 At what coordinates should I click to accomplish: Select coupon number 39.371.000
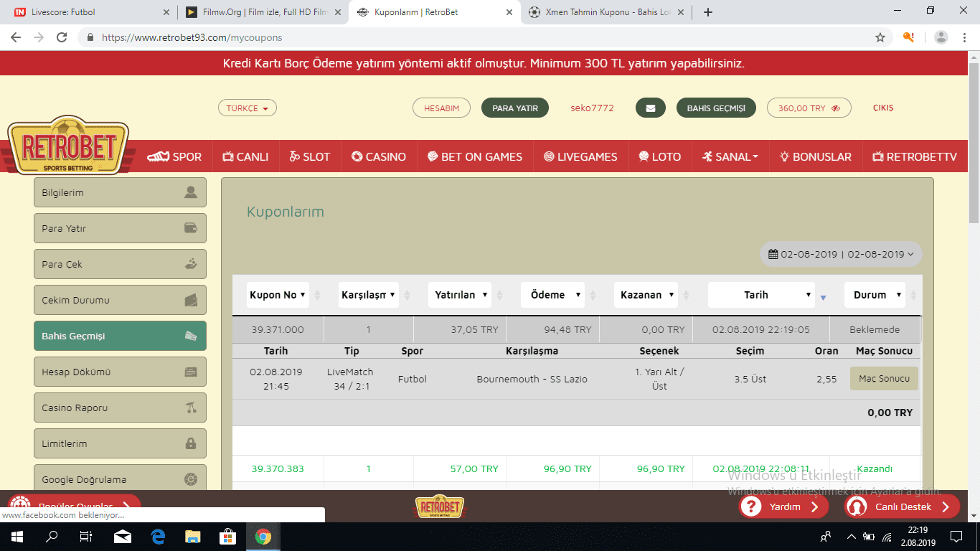(278, 330)
